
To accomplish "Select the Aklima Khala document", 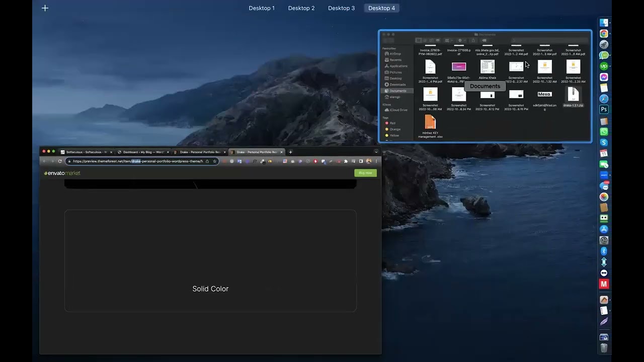I will point(487,70).
